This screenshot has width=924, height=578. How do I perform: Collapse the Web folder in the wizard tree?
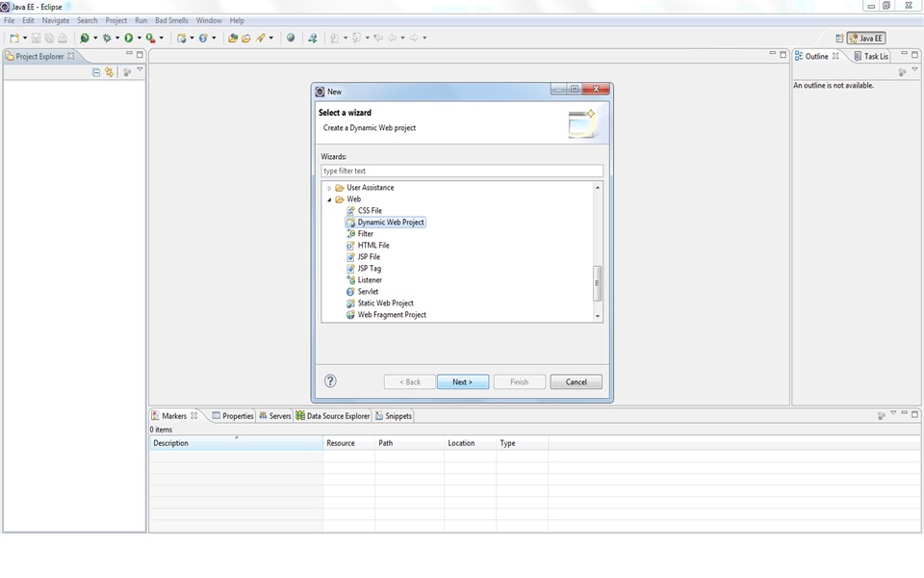(330, 198)
